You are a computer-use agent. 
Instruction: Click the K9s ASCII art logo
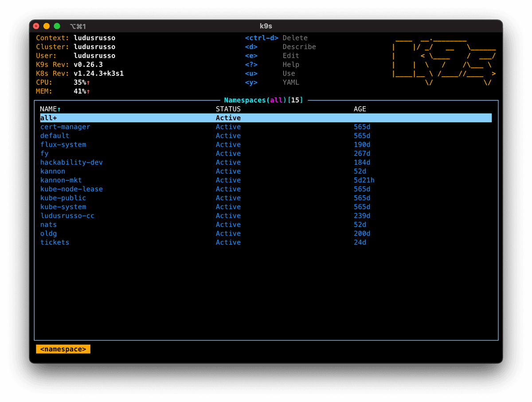[444, 60]
